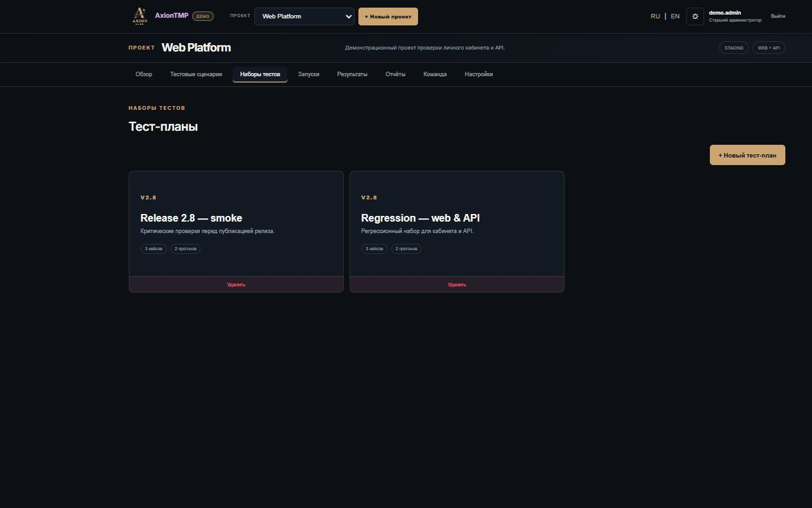Select the Наборы тестов tab

pyautogui.click(x=260, y=74)
